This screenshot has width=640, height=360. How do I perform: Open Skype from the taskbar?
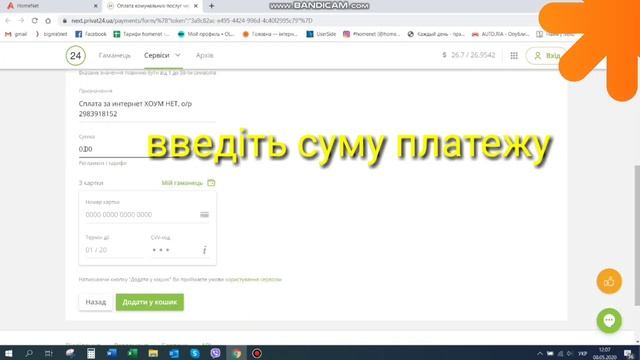(x=195, y=353)
